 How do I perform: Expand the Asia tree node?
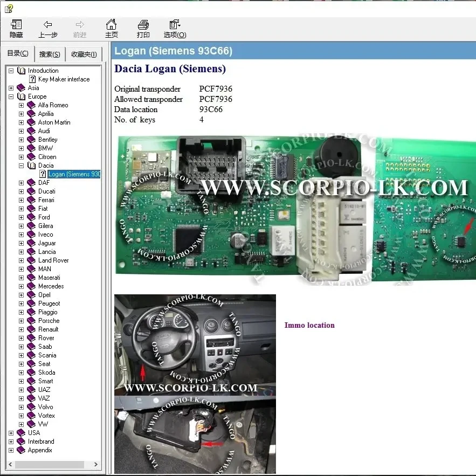[x=11, y=88]
